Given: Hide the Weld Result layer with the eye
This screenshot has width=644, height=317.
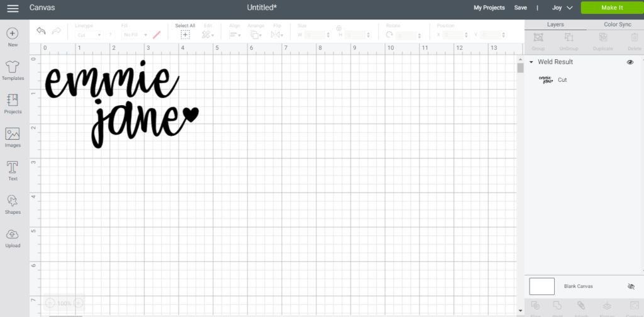Looking at the screenshot, I should click(630, 62).
